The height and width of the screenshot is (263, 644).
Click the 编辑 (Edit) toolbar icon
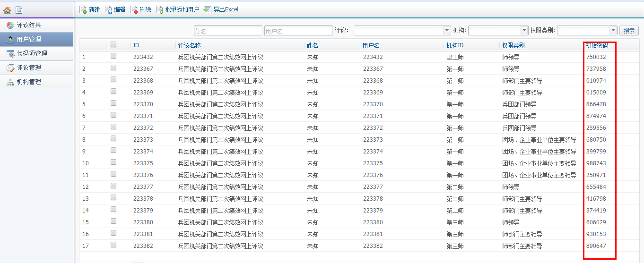point(108,9)
